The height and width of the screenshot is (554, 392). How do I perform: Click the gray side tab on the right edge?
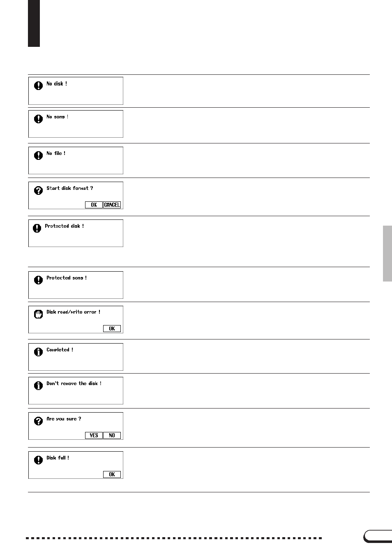click(x=387, y=253)
